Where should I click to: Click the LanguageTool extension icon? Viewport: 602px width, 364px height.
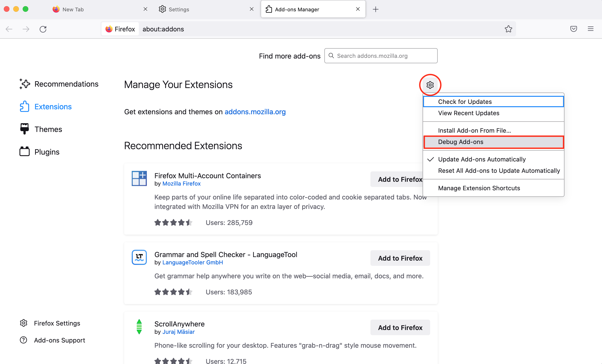[139, 257]
